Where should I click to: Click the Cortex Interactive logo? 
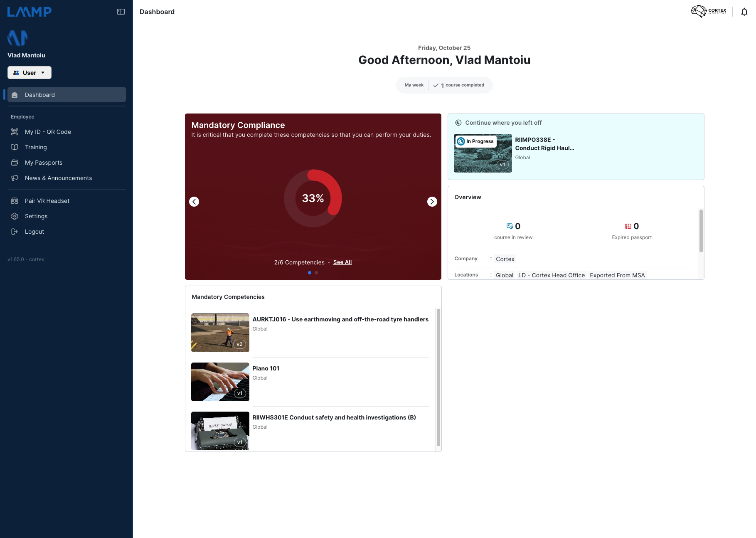coord(709,11)
